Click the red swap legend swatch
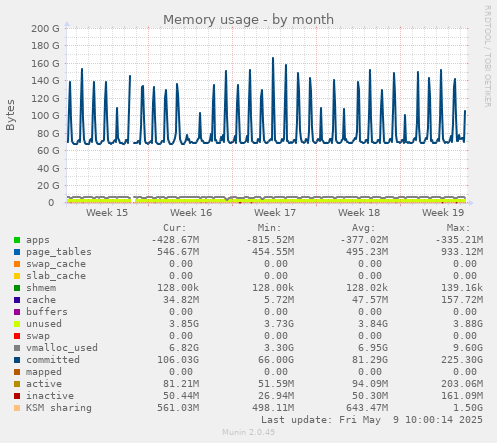497x443 pixels. pos(17,336)
